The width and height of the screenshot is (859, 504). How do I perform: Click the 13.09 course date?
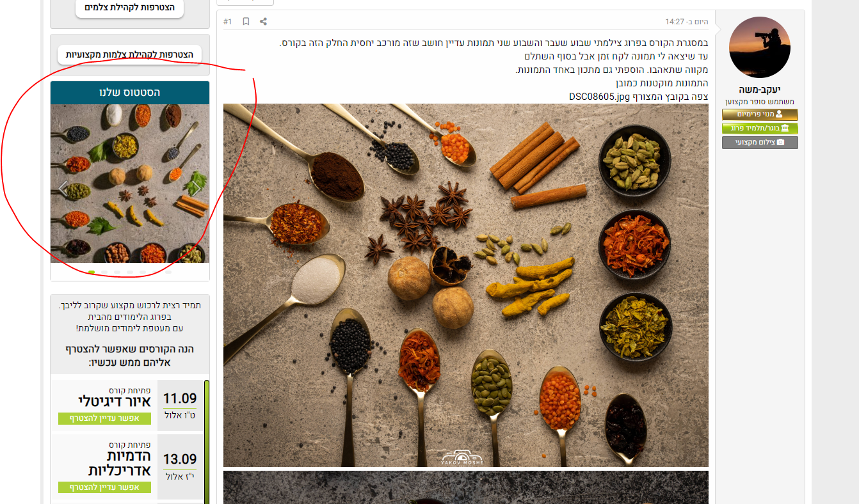click(x=180, y=459)
